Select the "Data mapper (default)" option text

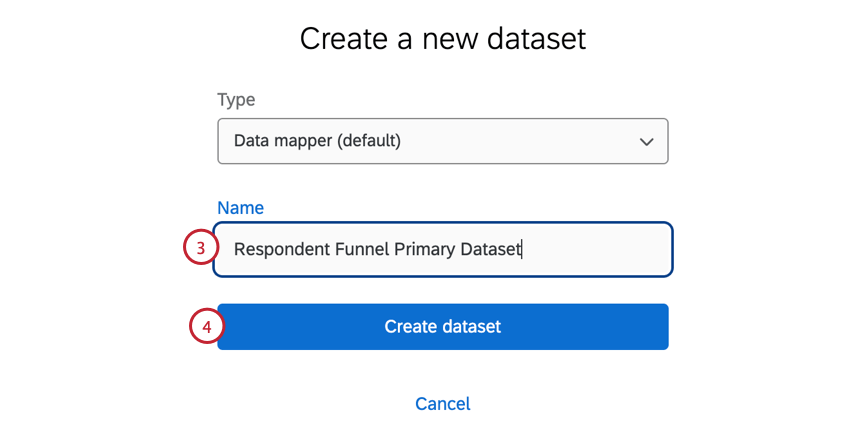(x=317, y=141)
